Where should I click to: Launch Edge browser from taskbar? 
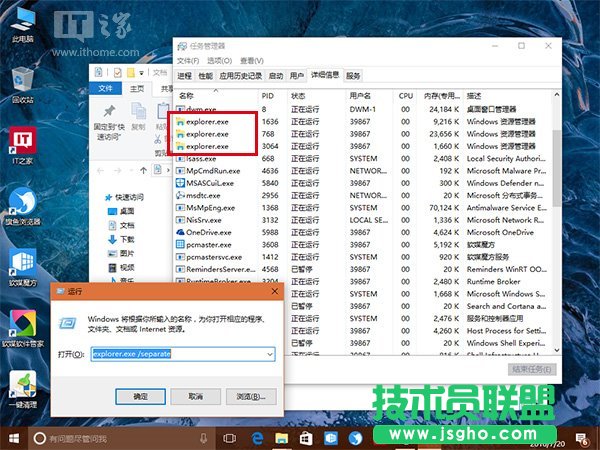click(257, 438)
